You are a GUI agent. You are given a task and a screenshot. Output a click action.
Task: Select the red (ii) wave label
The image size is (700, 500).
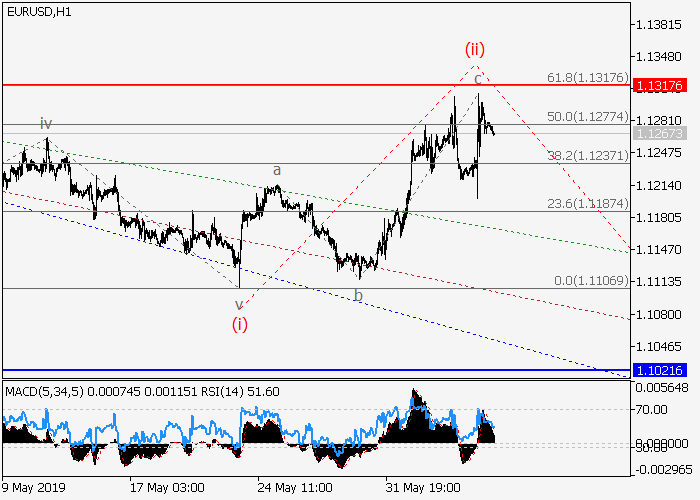(475, 48)
